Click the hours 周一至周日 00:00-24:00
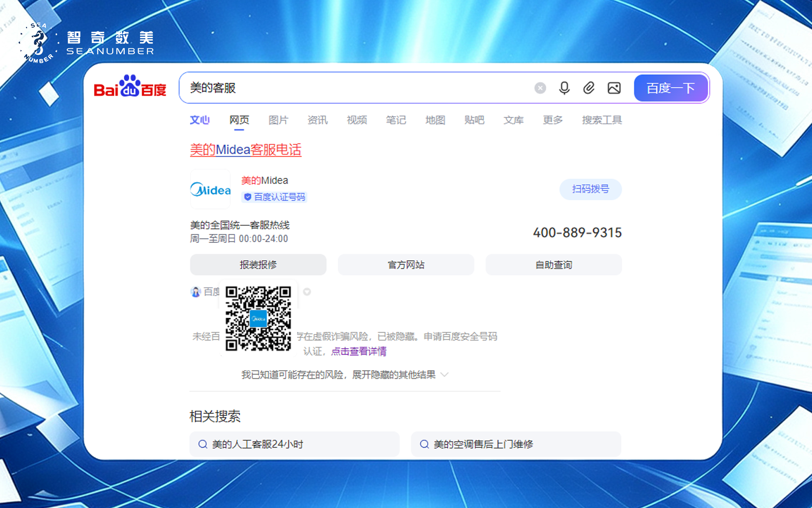 pyautogui.click(x=239, y=239)
